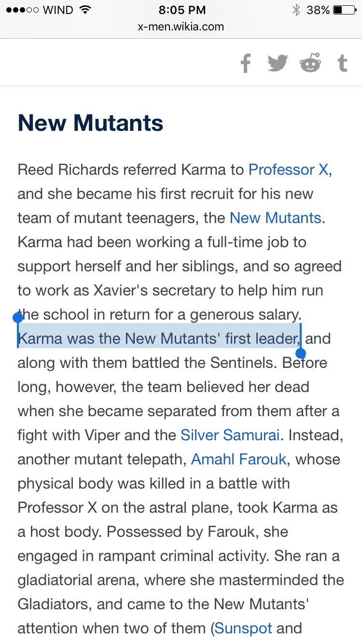Viewport: 362px width, 644px height.
Task: Tap the New Mutants section heading
Action: [91, 124]
